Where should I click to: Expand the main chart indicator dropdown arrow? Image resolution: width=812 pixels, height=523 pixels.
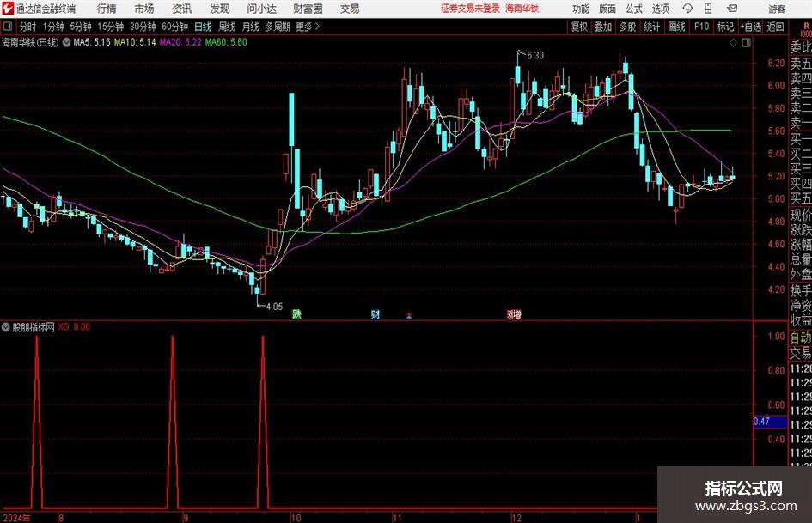[x=66, y=42]
